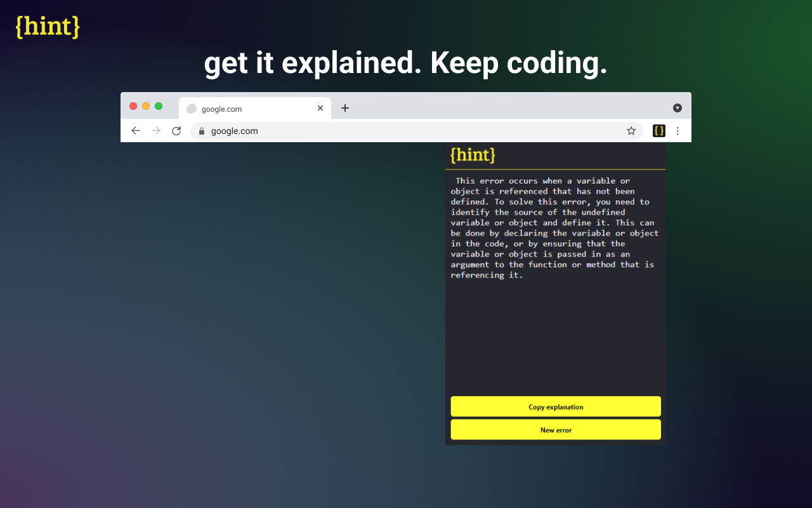This screenshot has height=508, width=812.
Task: Open the Chrome three-dot menu
Action: (x=678, y=130)
